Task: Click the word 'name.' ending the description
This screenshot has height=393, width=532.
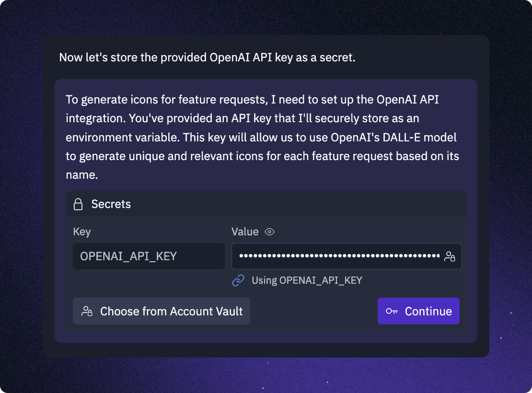Action: click(82, 175)
